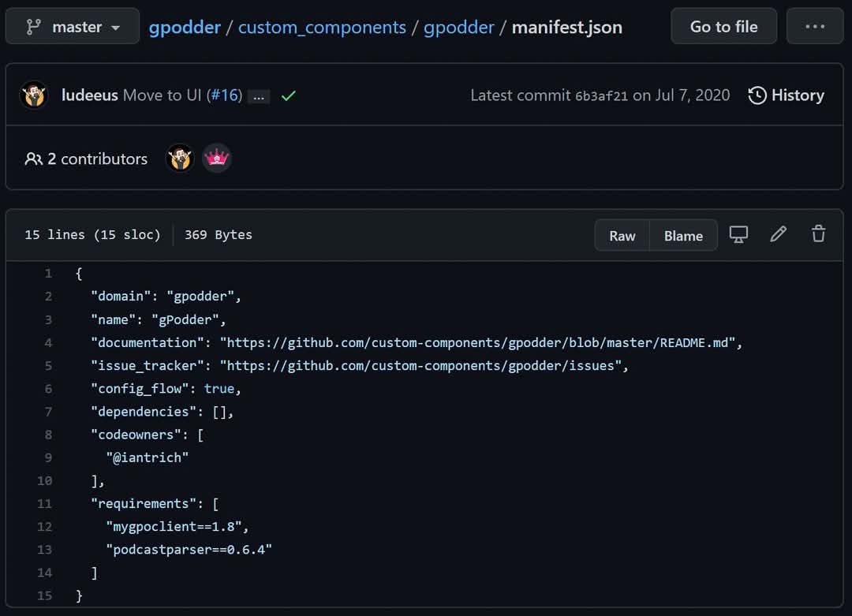Screen dimensions: 852x616
Task: Select line number 12
Action: pos(44,527)
